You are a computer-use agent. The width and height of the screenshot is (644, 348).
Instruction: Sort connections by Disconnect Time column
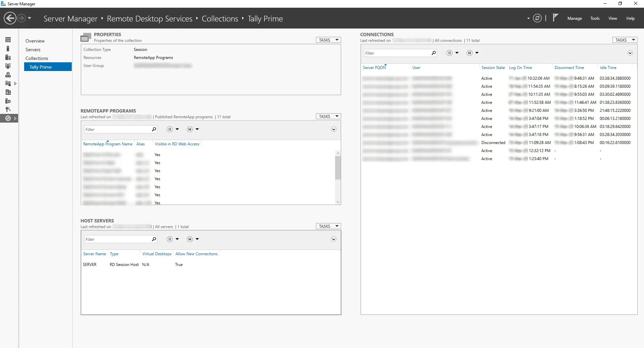(x=569, y=68)
